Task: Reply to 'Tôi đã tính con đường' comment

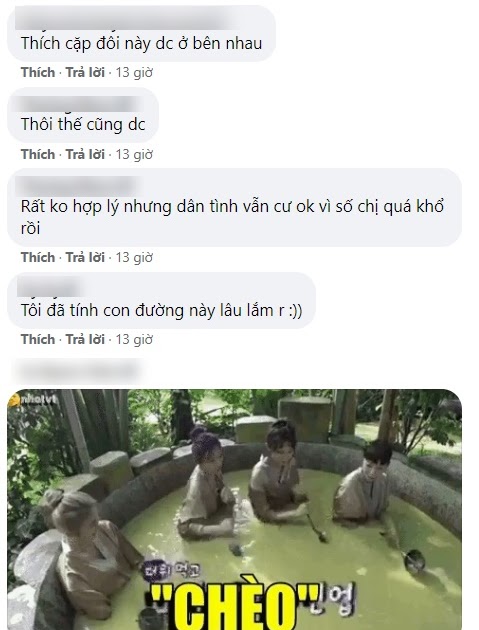Action: click(85, 339)
